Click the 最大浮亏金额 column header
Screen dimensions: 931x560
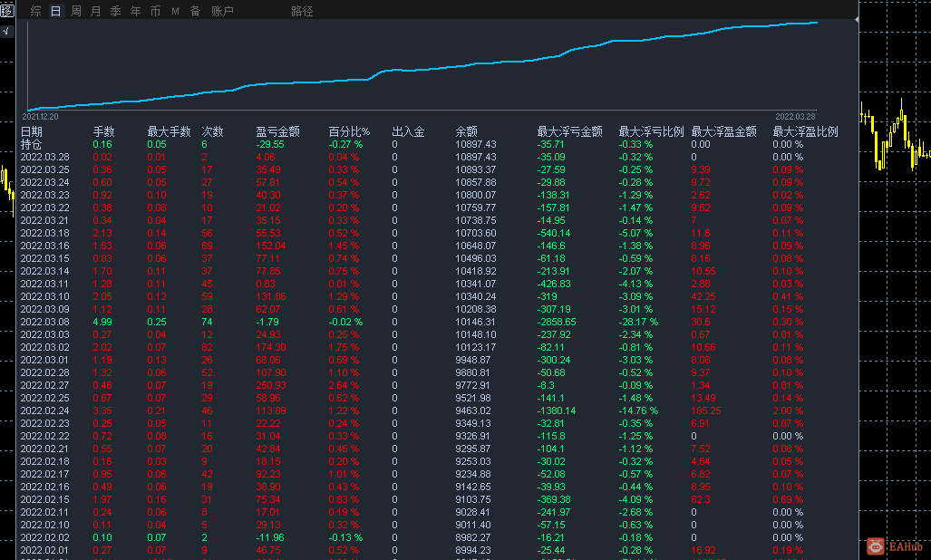point(570,131)
